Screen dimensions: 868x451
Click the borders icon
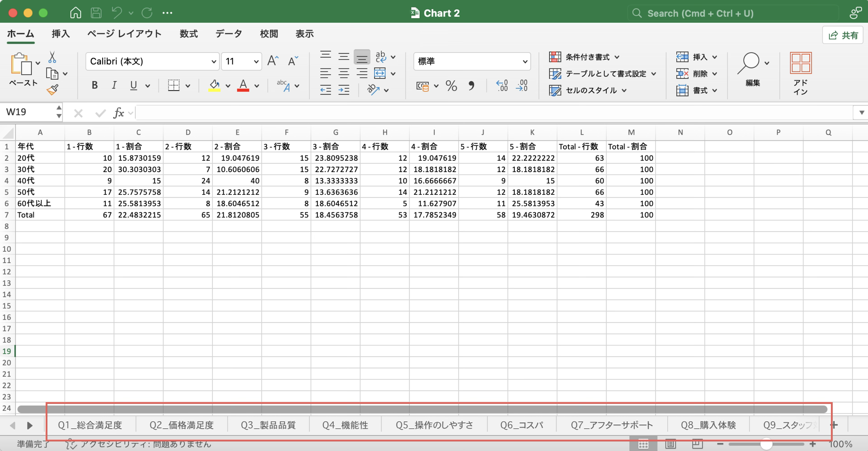[x=174, y=86]
